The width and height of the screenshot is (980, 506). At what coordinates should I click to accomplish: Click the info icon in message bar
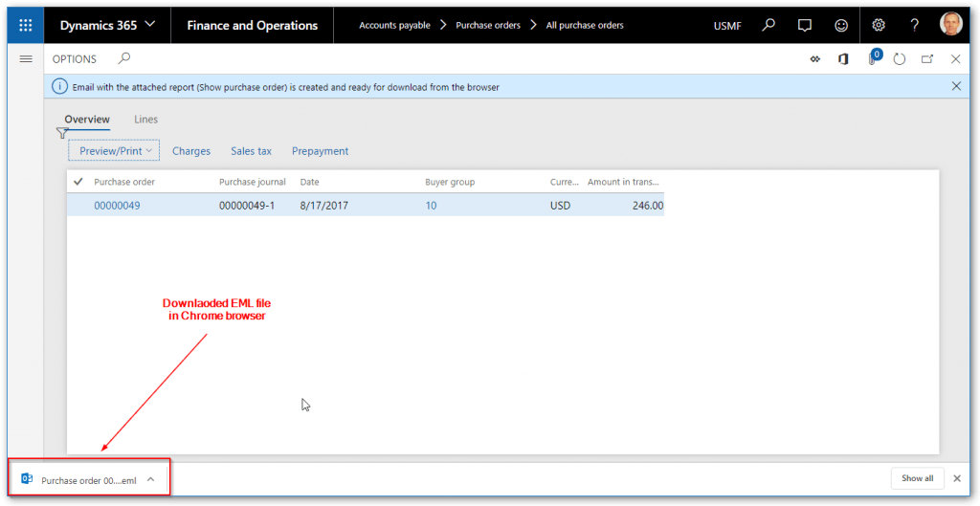59,87
